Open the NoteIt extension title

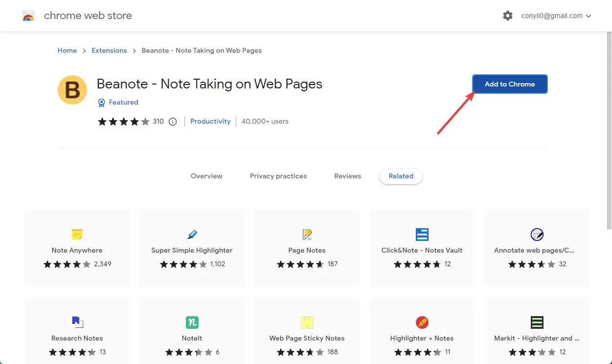(x=192, y=338)
